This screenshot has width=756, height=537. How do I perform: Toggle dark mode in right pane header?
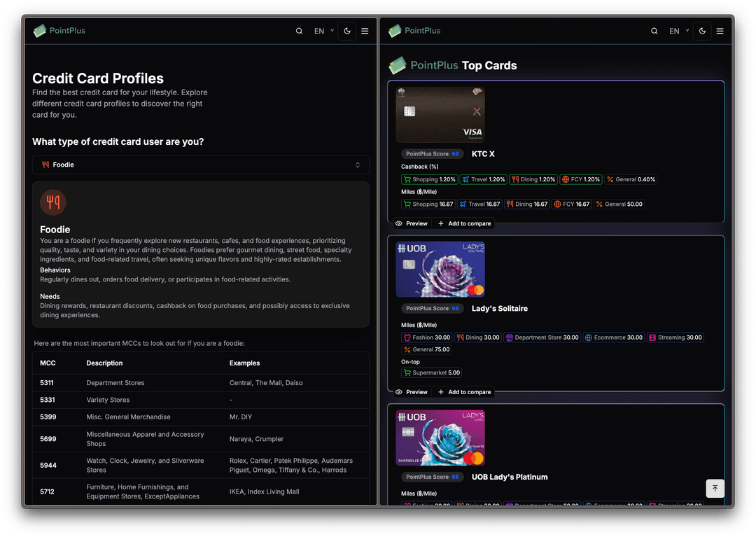pyautogui.click(x=702, y=31)
